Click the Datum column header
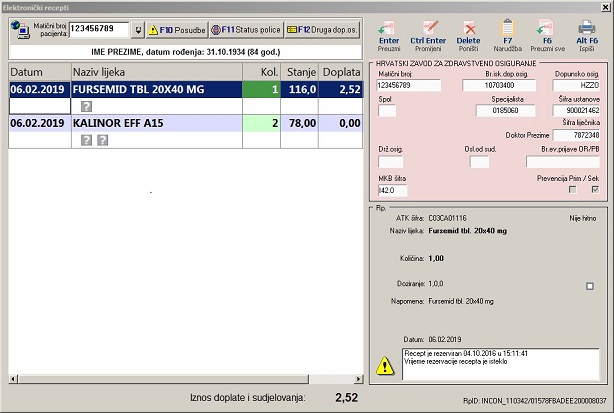Screen dimensions: 614x413 click(x=40, y=72)
